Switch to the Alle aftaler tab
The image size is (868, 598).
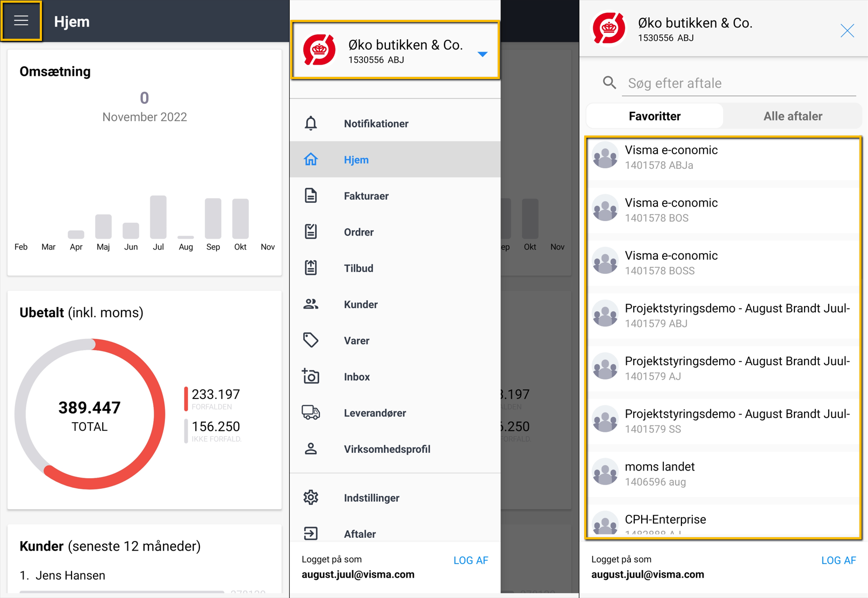793,116
